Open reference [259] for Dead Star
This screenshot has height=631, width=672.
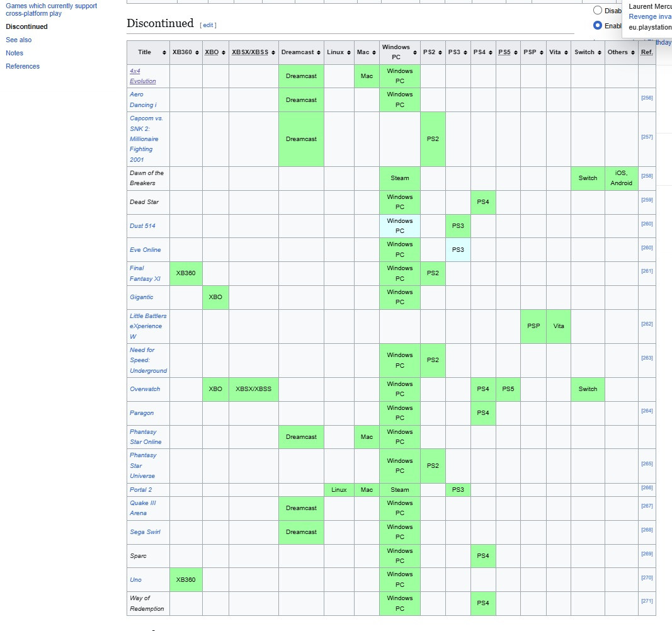click(647, 200)
